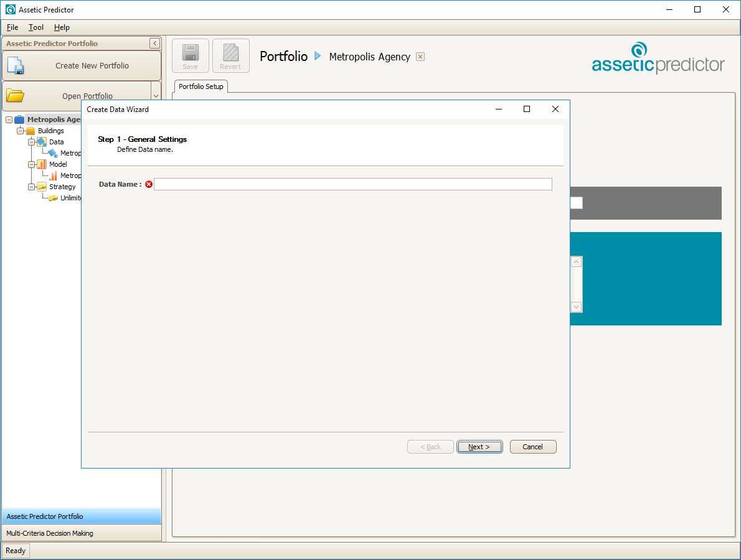Click the Open Portfolio folder icon
Viewport: 741px width, 560px height.
(15, 95)
